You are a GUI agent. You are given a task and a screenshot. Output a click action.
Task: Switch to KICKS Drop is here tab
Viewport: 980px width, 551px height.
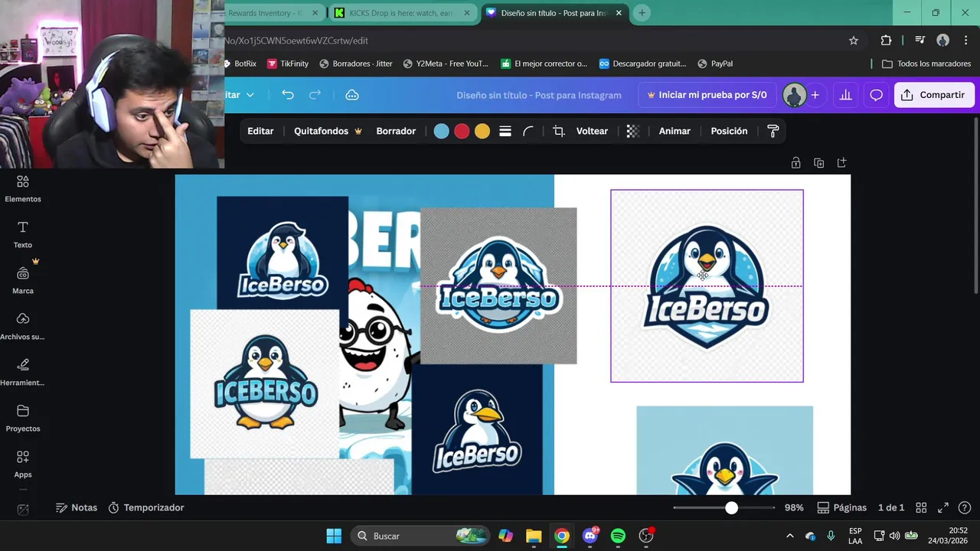point(403,13)
